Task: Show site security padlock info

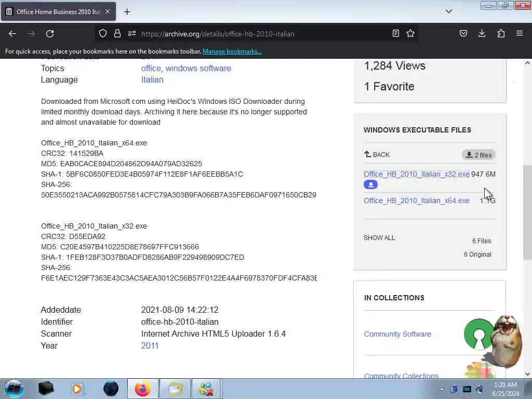Action: [x=117, y=33]
